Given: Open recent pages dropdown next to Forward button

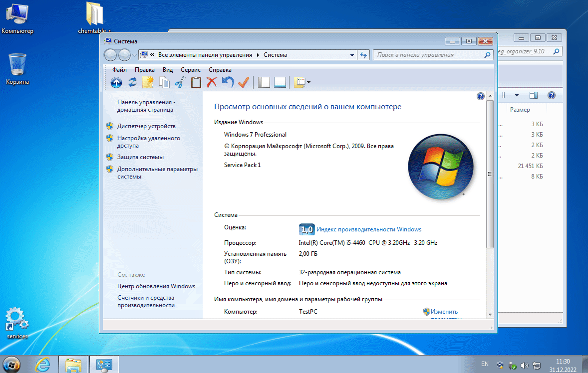Looking at the screenshot, I should (x=134, y=55).
